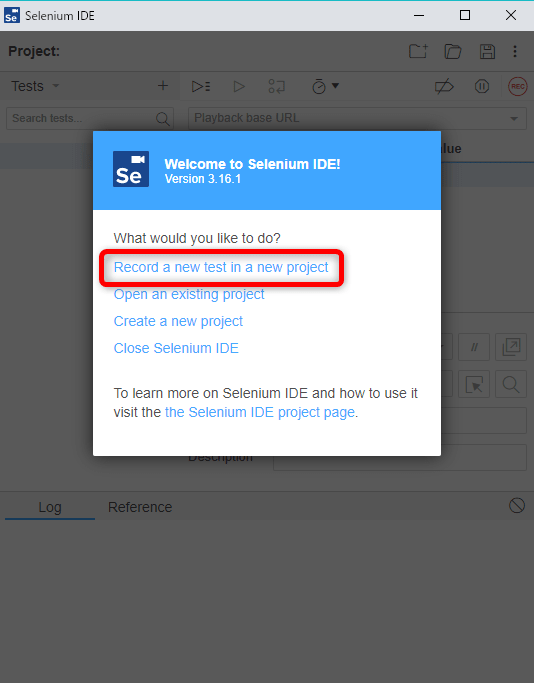Click the save project floppy icon
Image resolution: width=534 pixels, height=683 pixels.
pyautogui.click(x=487, y=51)
